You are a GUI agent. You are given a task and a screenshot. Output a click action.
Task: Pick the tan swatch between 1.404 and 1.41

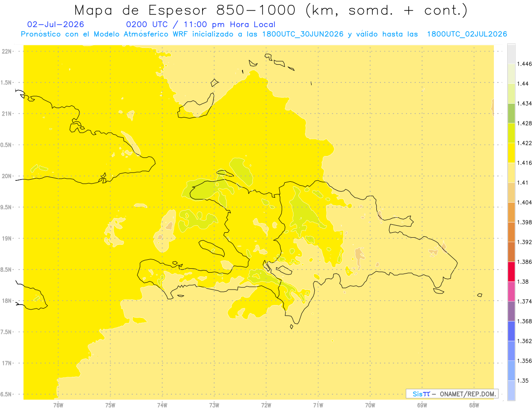pos(511,192)
